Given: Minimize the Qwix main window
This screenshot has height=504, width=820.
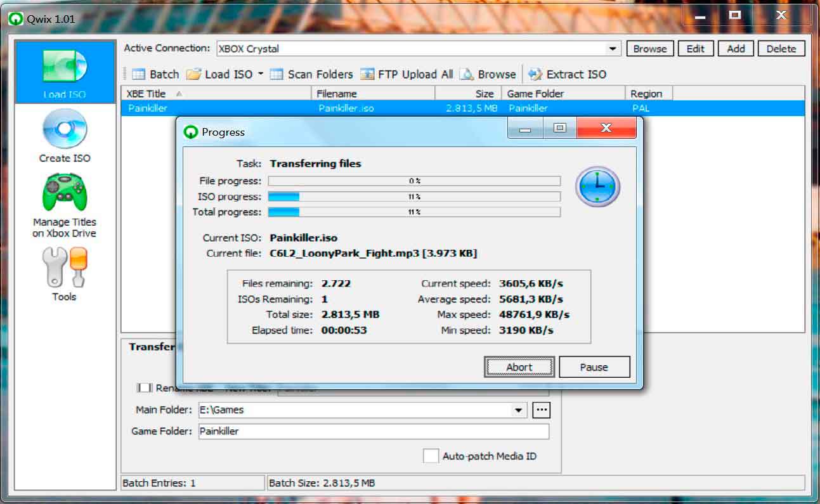Looking at the screenshot, I should pos(700,15).
